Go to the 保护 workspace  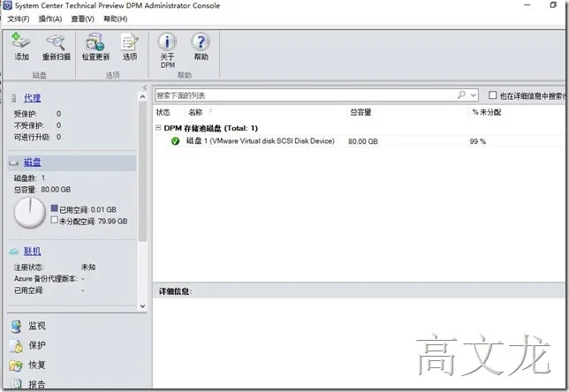click(37, 345)
